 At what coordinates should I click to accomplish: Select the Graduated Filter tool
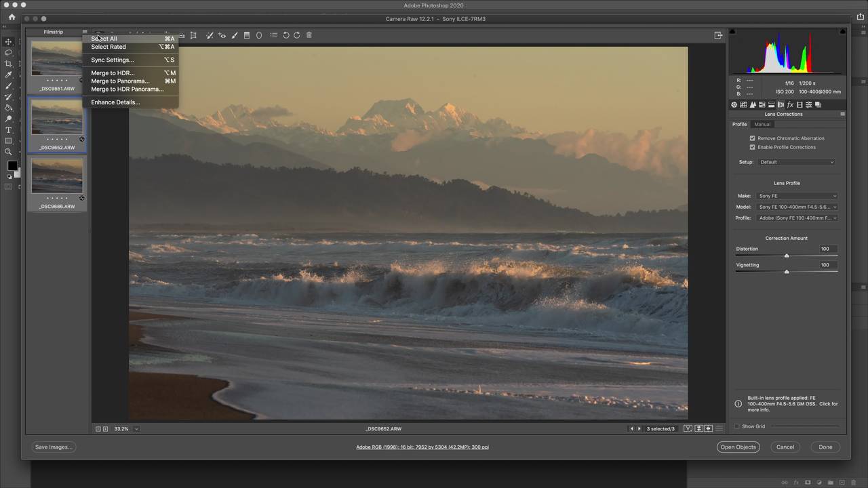(247, 35)
